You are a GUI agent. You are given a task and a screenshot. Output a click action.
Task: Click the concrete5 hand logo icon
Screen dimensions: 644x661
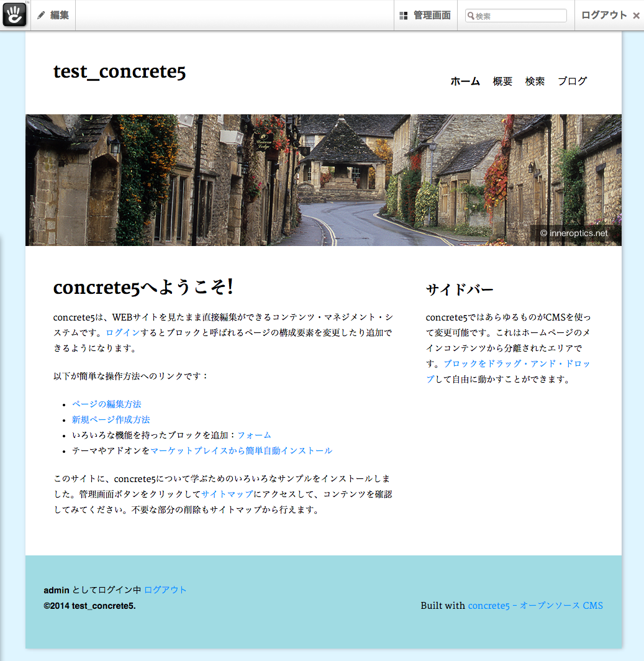coord(15,15)
